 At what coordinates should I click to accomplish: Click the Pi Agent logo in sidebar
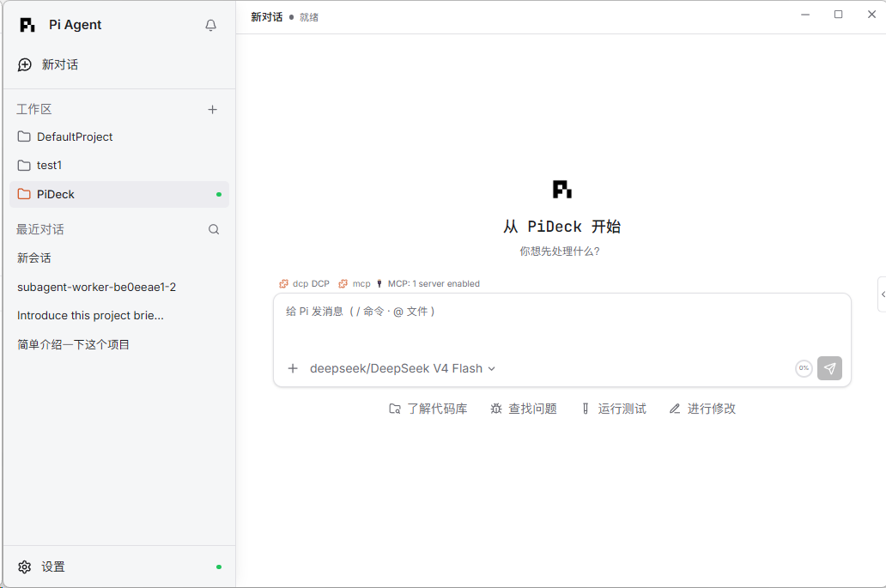pos(27,25)
